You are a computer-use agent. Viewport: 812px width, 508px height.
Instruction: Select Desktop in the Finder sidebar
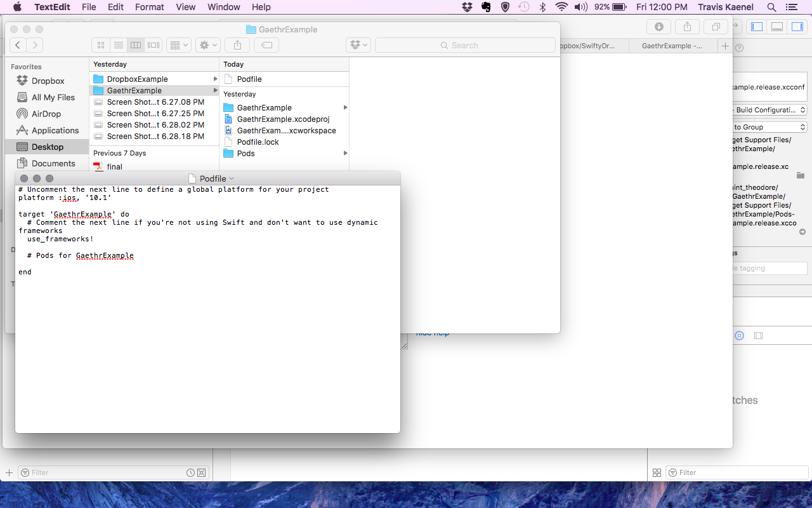(x=48, y=147)
